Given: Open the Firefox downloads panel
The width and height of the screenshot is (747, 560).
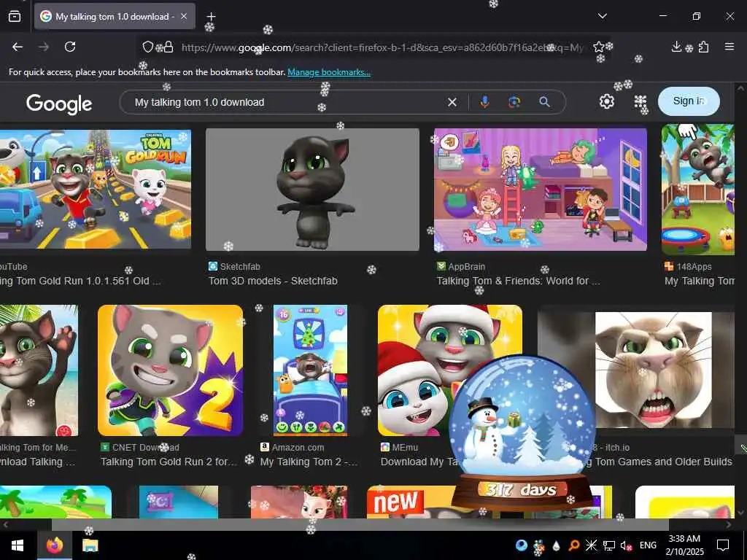Looking at the screenshot, I should 676,47.
